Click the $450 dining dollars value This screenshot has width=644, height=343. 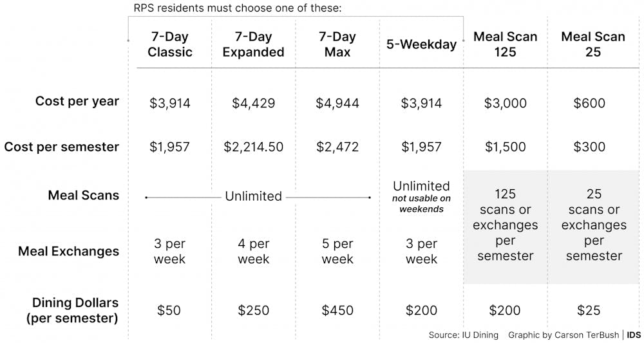point(337,310)
